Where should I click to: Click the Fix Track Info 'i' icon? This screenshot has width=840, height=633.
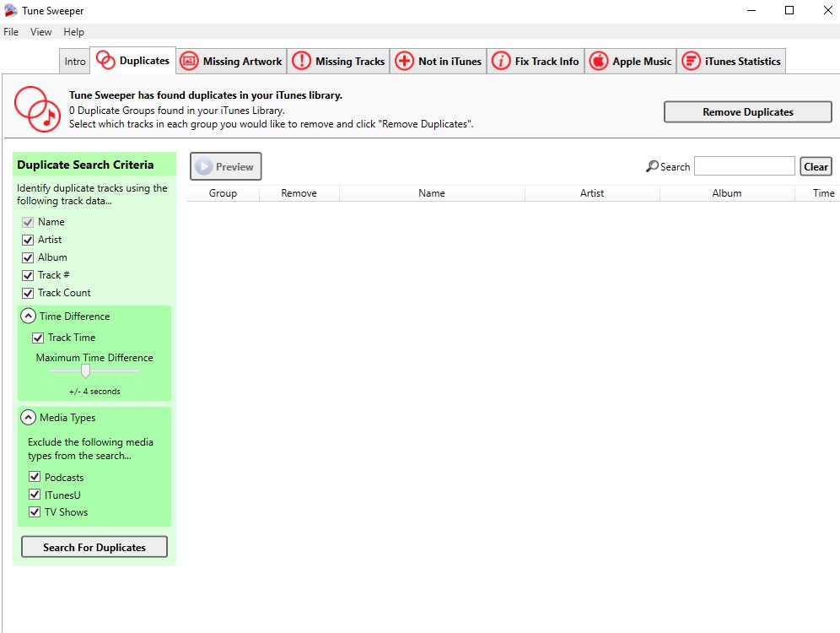pyautogui.click(x=501, y=61)
